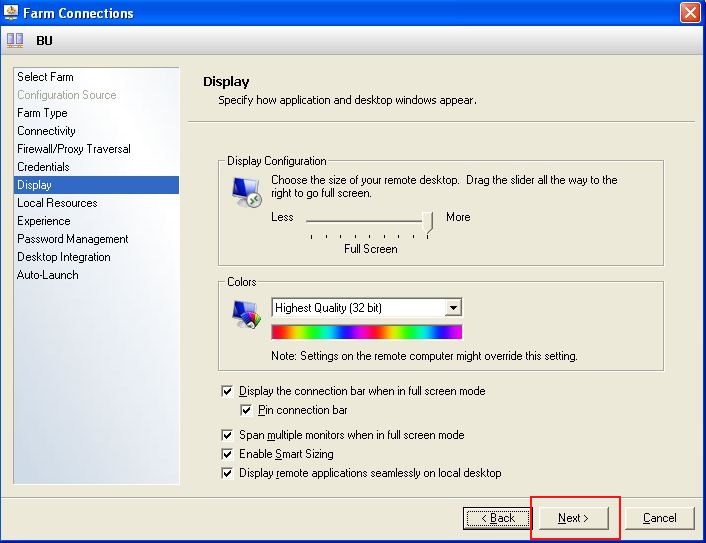Click the BU farm icon in header
This screenshot has height=543, width=706.
(15, 41)
